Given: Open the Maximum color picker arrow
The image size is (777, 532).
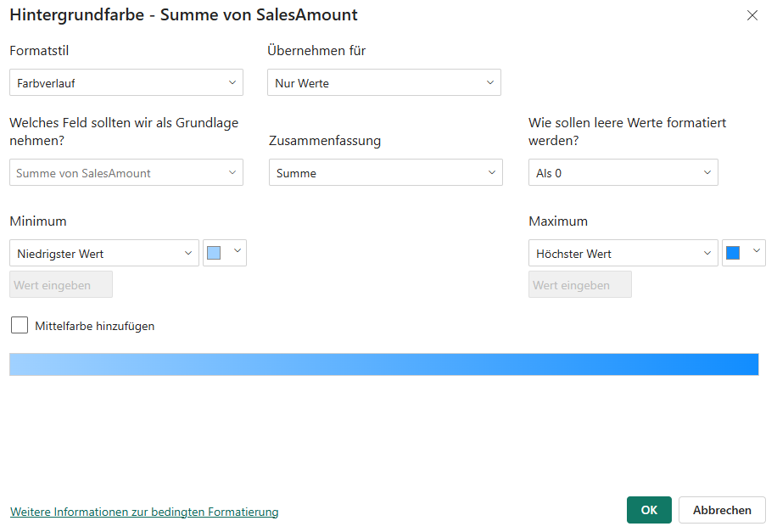Looking at the screenshot, I should tap(755, 252).
